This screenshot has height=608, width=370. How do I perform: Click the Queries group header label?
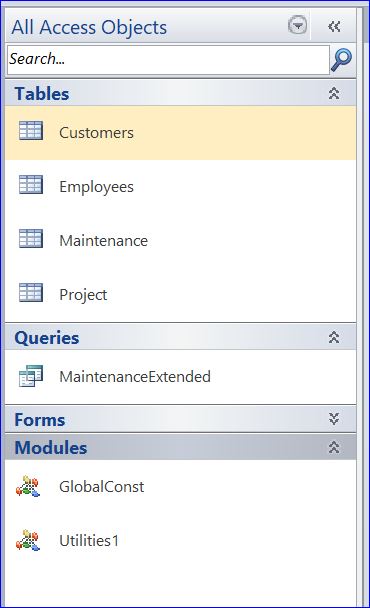coord(47,338)
